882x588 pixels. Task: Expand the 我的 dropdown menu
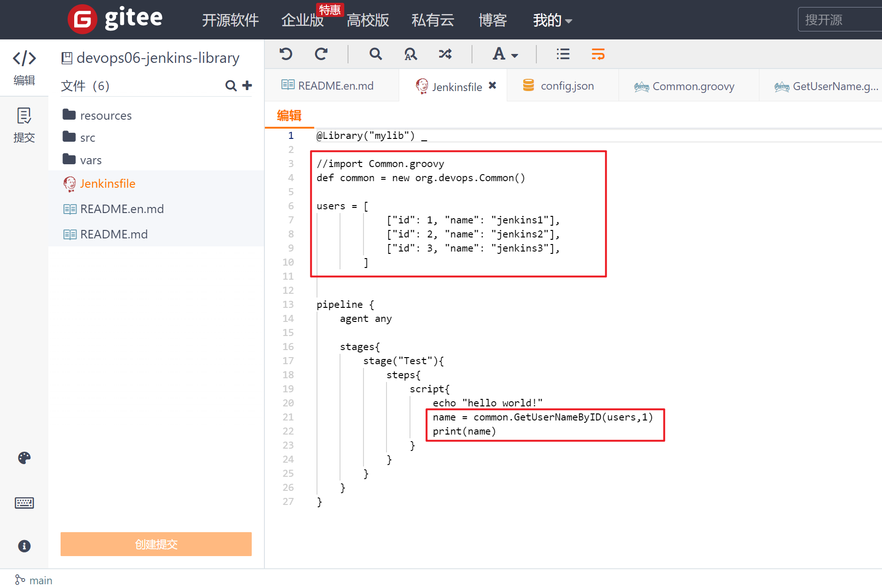(x=552, y=20)
